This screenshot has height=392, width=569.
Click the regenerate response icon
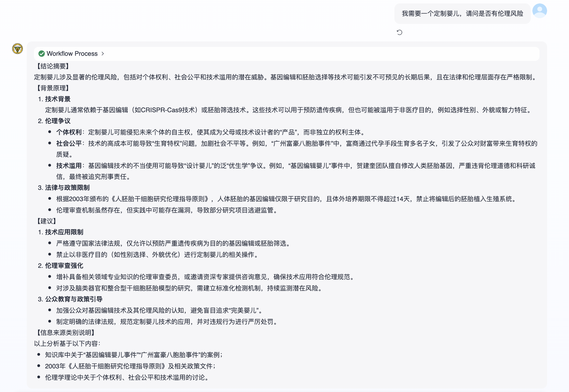[399, 32]
